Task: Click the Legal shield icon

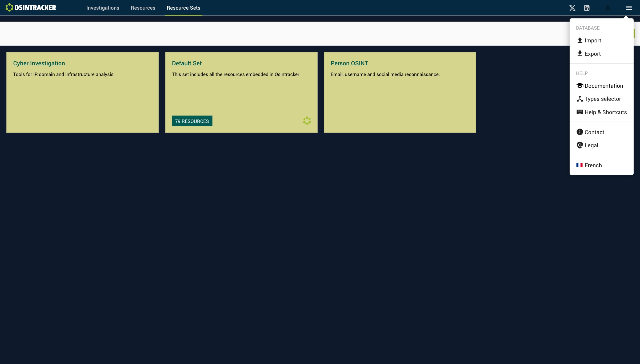Action: pos(579,145)
